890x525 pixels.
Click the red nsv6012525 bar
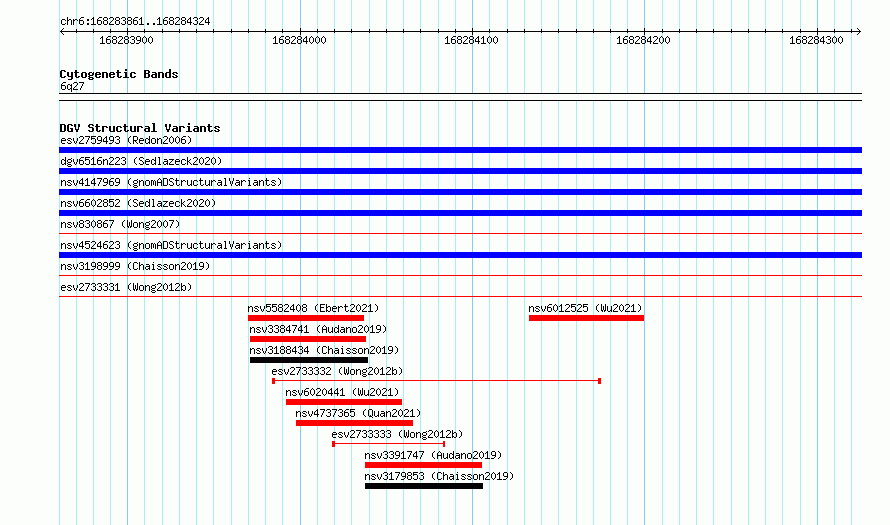[586, 318]
